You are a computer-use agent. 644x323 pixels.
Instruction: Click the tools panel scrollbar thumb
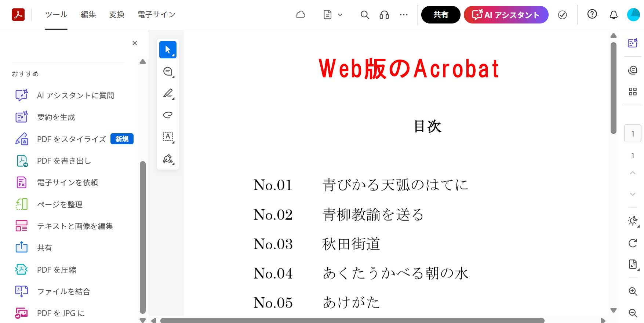click(x=143, y=237)
